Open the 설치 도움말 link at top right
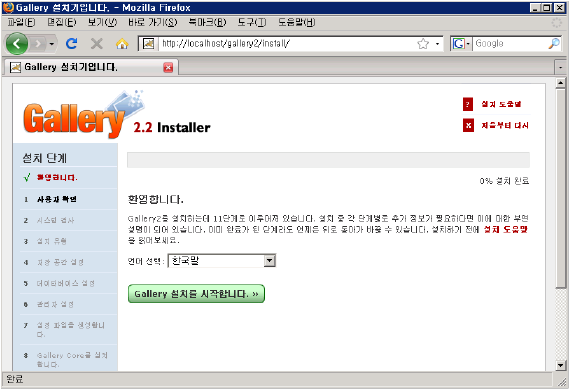 501,104
